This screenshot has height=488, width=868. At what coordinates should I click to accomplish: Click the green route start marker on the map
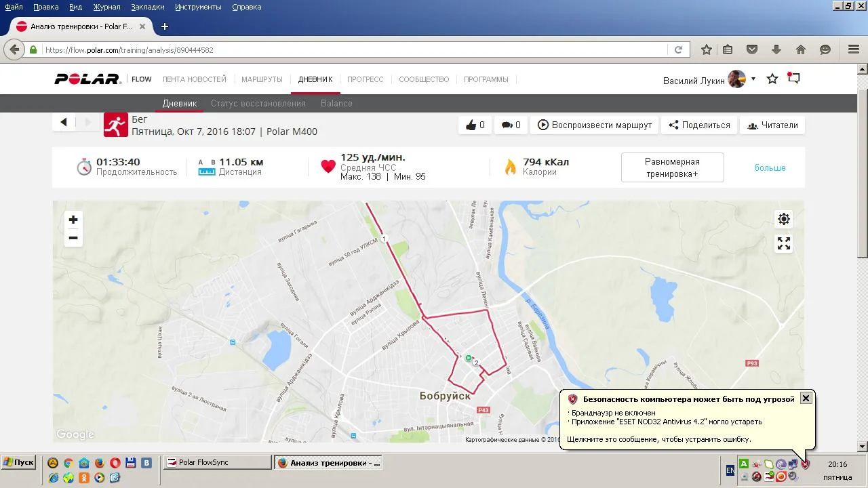click(468, 358)
